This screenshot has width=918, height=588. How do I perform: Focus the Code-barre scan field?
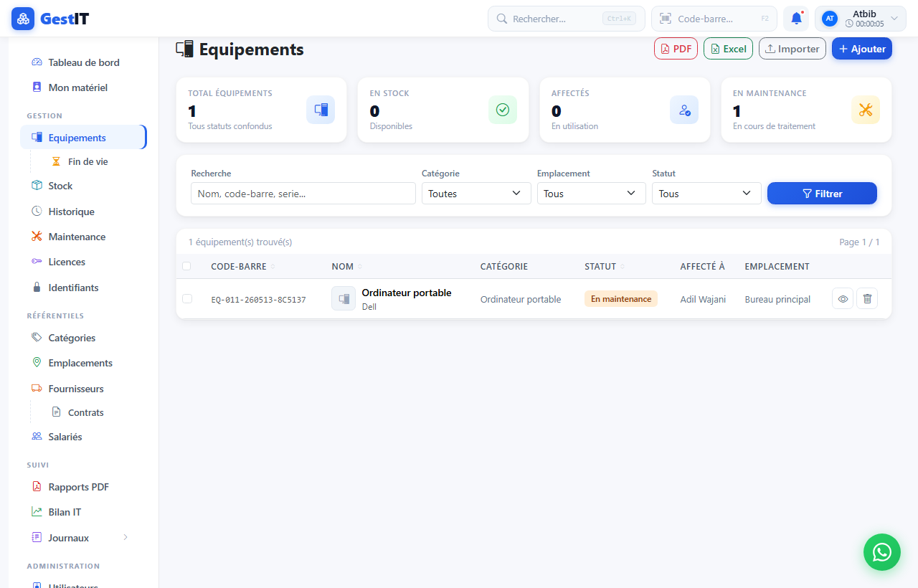click(x=714, y=19)
